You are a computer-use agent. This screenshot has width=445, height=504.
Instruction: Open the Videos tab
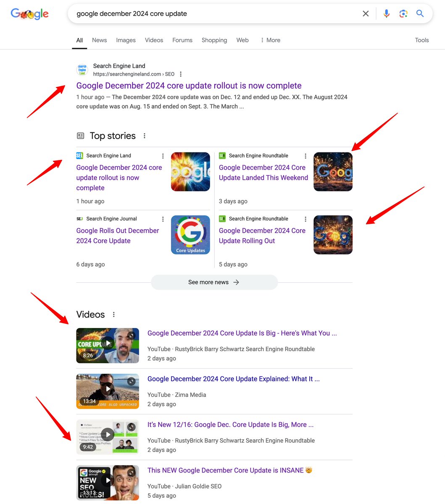pyautogui.click(x=154, y=40)
